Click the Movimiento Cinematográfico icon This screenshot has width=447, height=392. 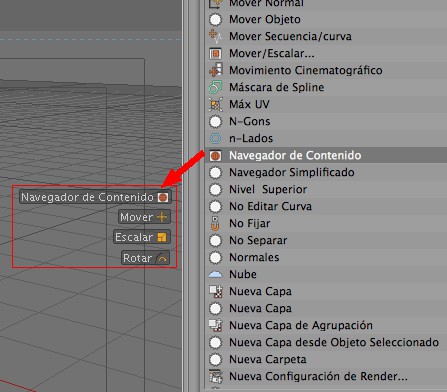pyautogui.click(x=215, y=71)
